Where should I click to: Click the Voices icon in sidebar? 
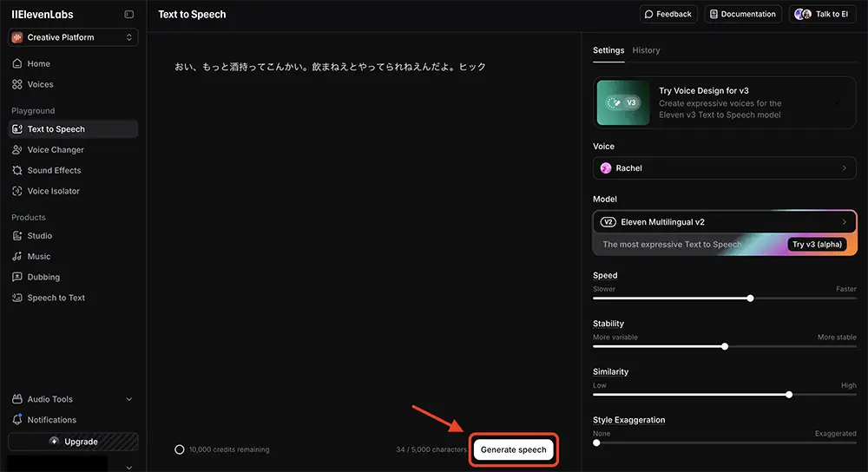pos(17,84)
